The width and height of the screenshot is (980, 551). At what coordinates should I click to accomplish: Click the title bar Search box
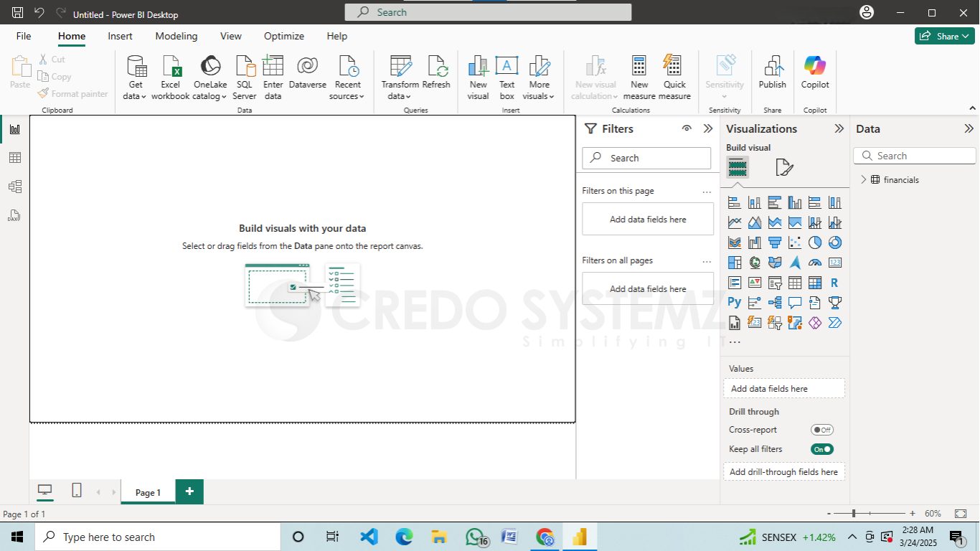(488, 12)
